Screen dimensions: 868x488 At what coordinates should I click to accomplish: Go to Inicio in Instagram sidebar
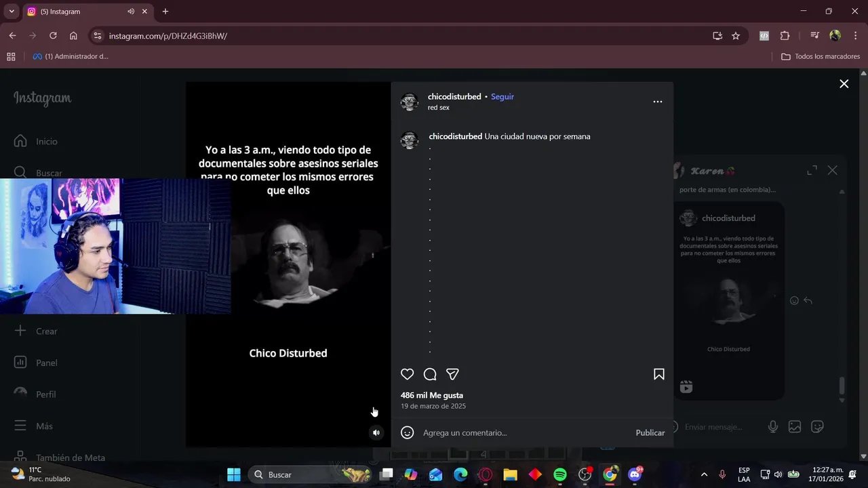pos(38,141)
